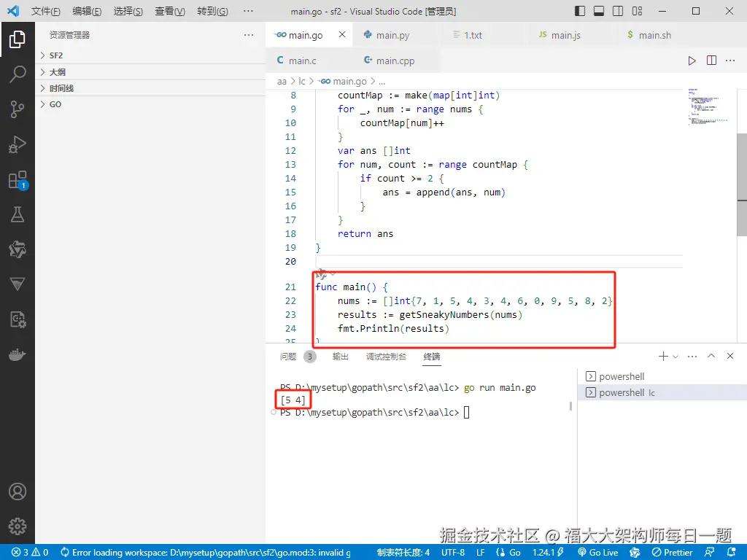
Task: Select the 终端 terminal panel tab
Action: pos(432,357)
